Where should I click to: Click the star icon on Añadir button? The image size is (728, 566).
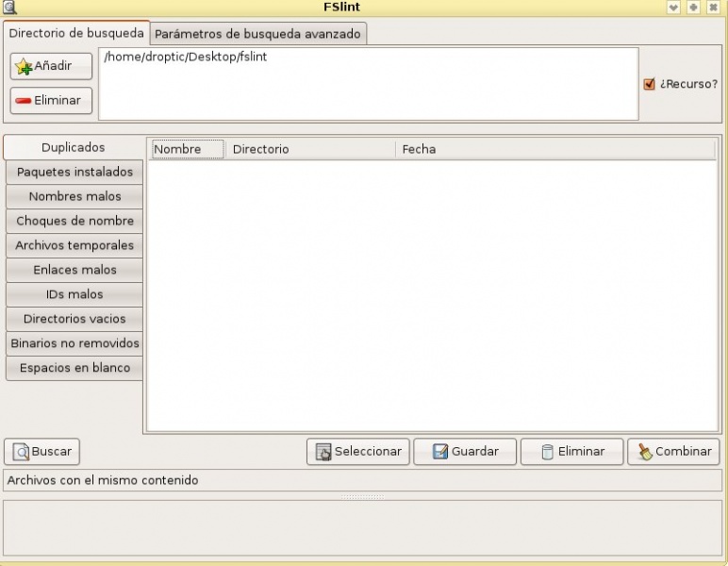(25, 67)
